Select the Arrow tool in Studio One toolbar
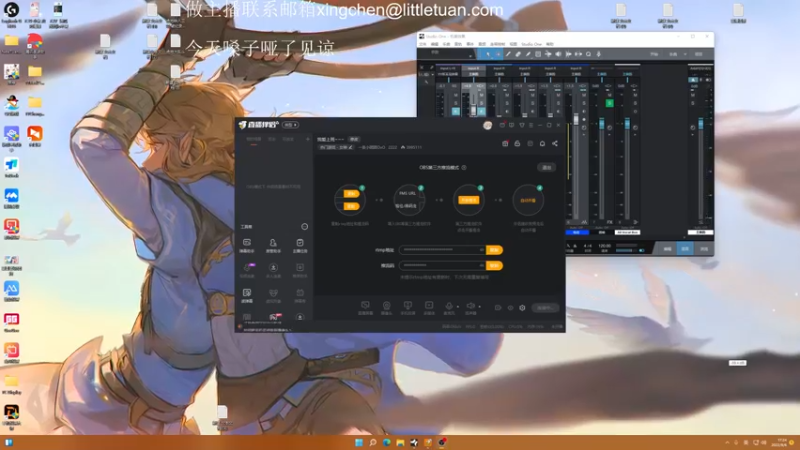Screen dimensions: 800x450 point(488,54)
